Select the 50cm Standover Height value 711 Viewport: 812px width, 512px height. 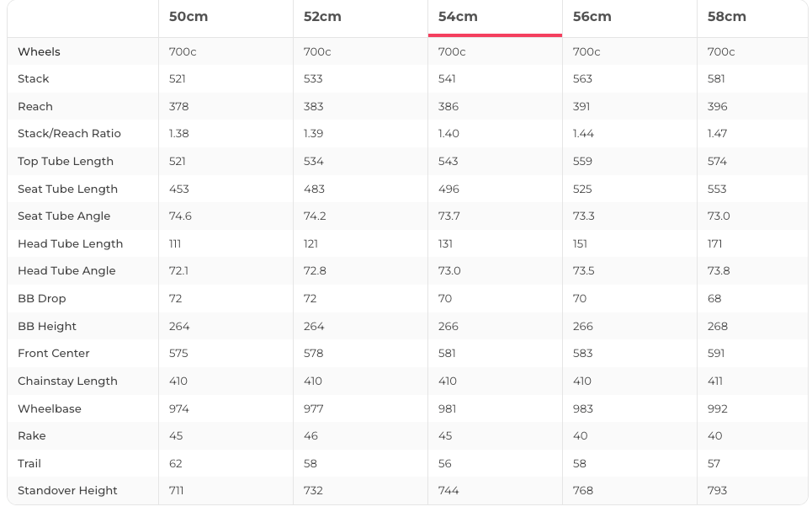tap(176, 490)
